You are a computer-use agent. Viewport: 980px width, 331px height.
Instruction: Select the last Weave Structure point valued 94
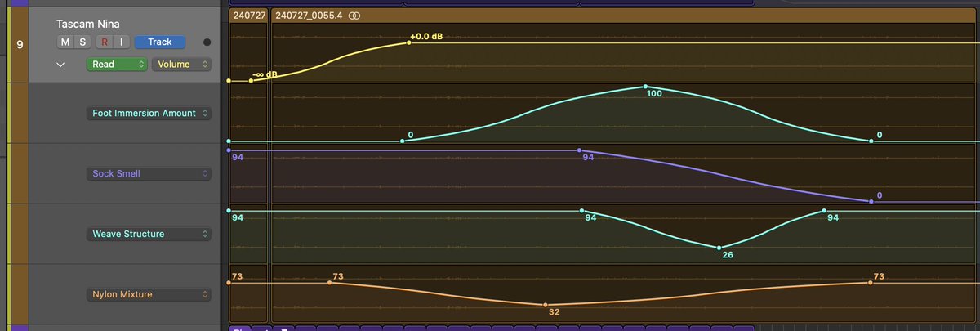pyautogui.click(x=824, y=211)
